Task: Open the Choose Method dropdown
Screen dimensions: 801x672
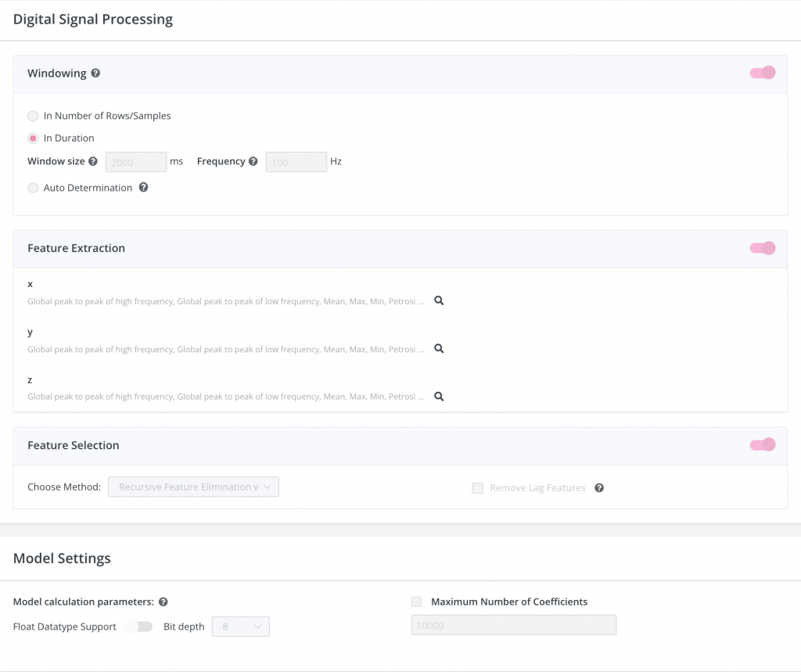Action: click(x=193, y=487)
